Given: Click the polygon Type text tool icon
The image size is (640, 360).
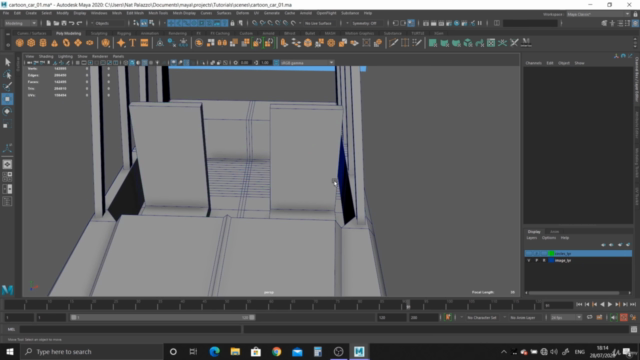Looking at the screenshot, I should click(133, 43).
